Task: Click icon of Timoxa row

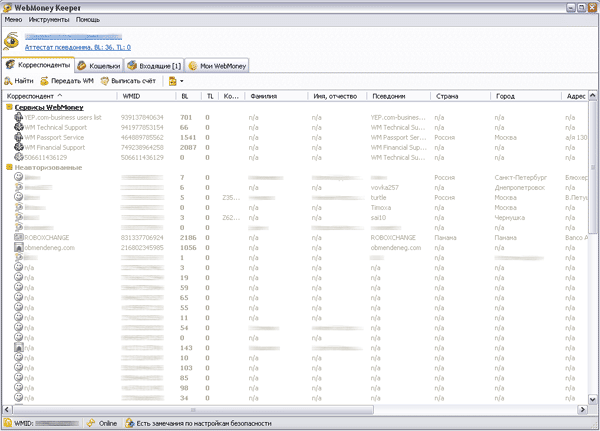Action: [18, 207]
